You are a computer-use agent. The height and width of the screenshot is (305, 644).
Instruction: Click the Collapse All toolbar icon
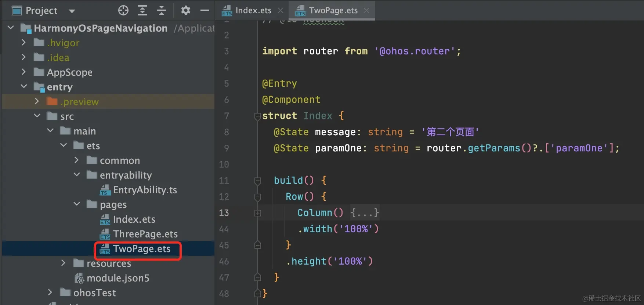pyautogui.click(x=162, y=10)
